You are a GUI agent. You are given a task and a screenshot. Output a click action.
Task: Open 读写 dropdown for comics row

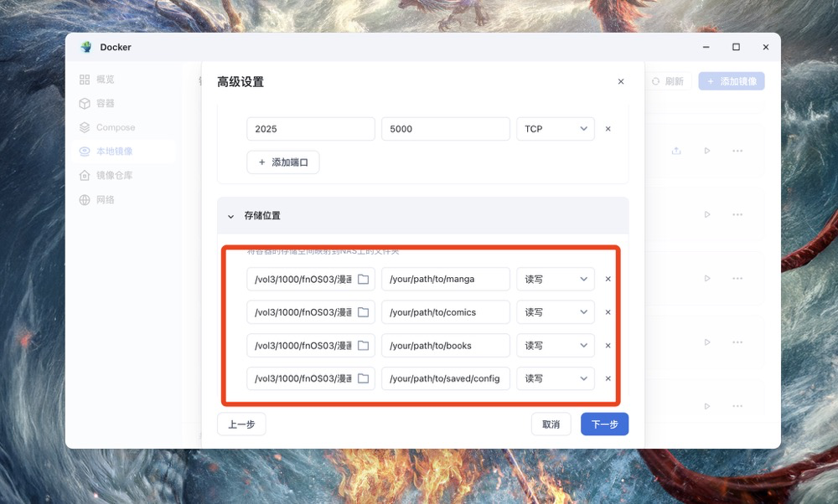[556, 312]
